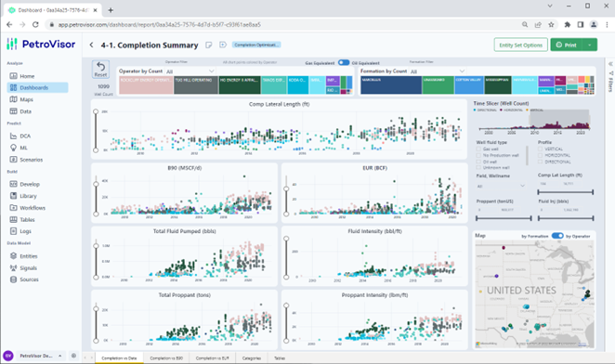Click the TUG HILL OPERATING treemap block
This screenshot has width=615, height=364.
pyautogui.click(x=196, y=85)
